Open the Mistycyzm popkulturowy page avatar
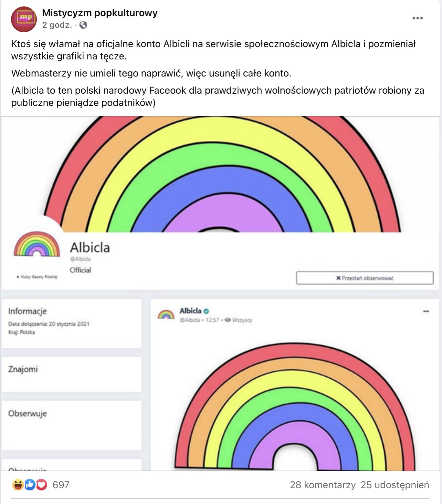The width and height of the screenshot is (442, 504). 24,19
